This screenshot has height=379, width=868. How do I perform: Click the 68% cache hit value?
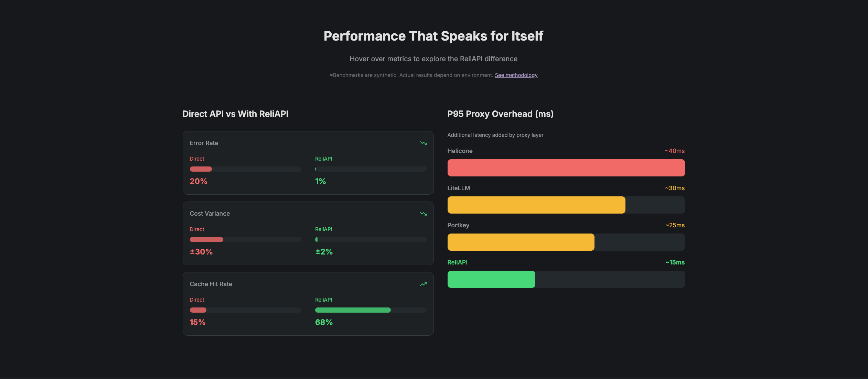[324, 322]
